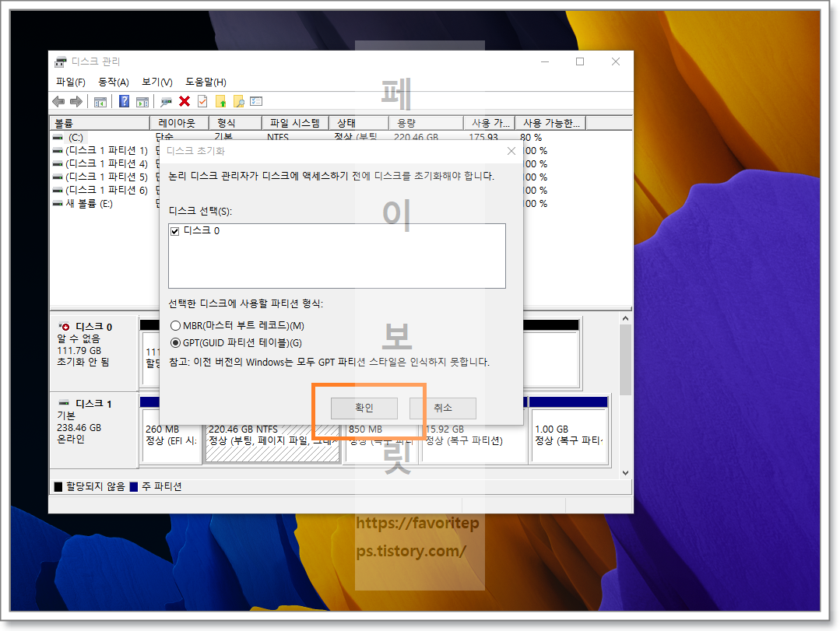Screen dimensions: 840x631
Task: Select the GPT(GUID 파티션 테이블) radio option
Action: click(175, 342)
